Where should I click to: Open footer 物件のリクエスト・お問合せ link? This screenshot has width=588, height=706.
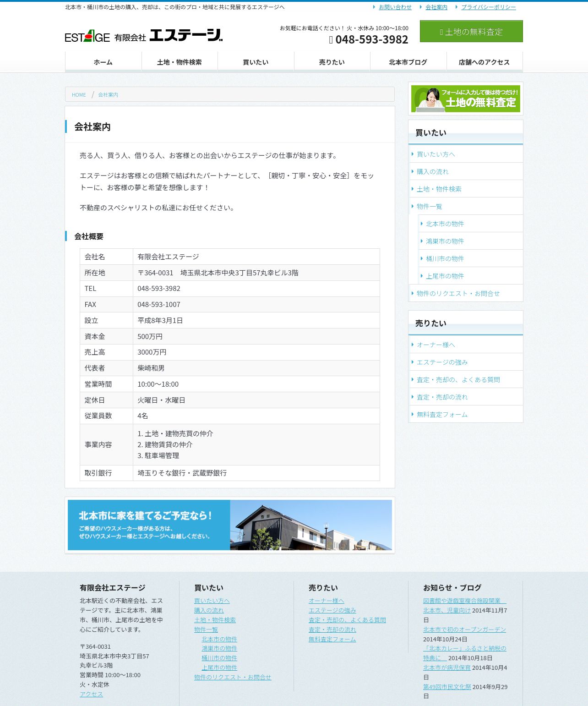coord(233,677)
